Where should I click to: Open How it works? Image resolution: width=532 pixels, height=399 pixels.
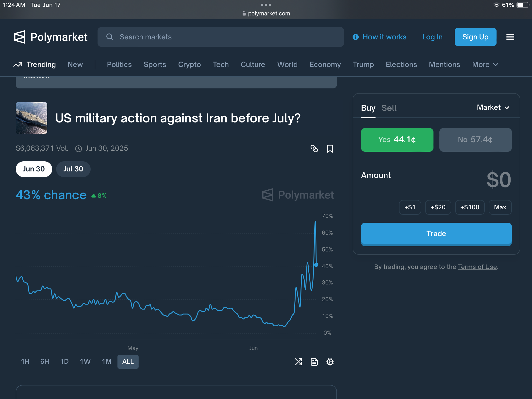pos(384,37)
